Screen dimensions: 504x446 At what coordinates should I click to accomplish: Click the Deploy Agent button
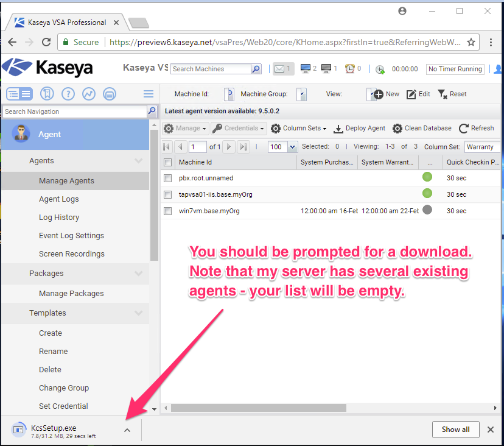click(359, 129)
